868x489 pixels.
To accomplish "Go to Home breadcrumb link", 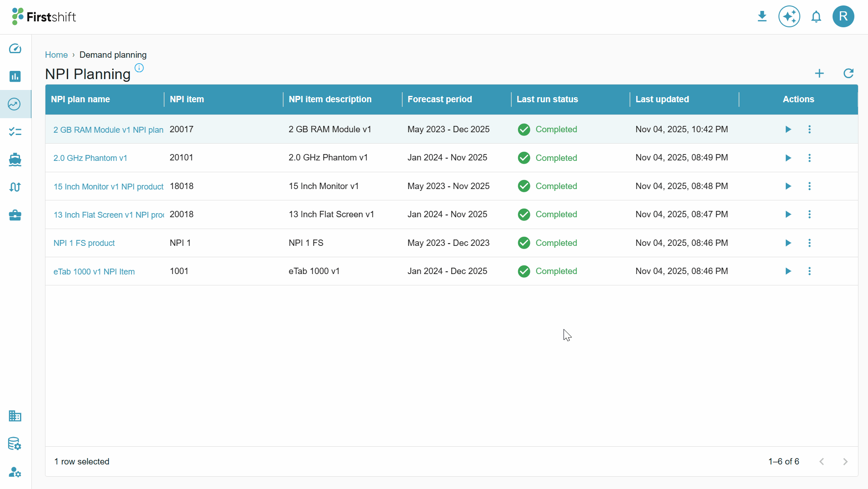I will click(x=56, y=55).
